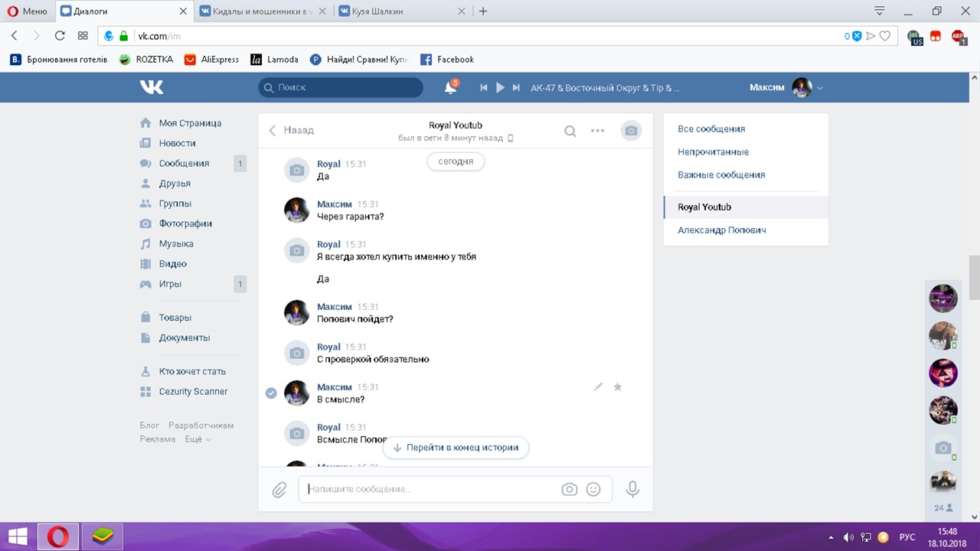Toggle the selected message checkmark
Image resolution: width=980 pixels, height=551 pixels.
coord(271,393)
